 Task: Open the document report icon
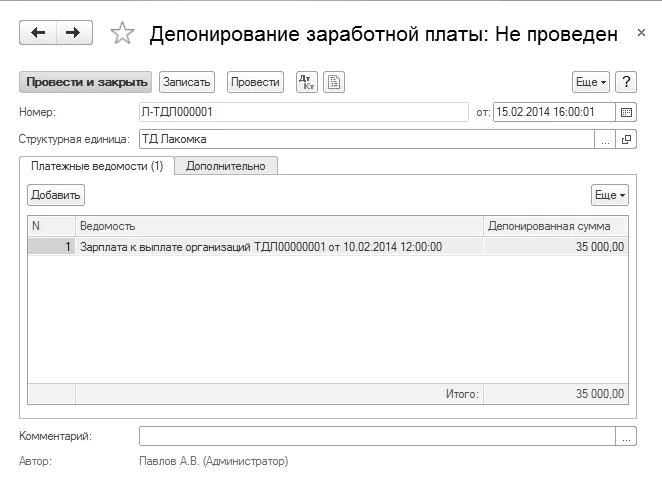(x=334, y=82)
